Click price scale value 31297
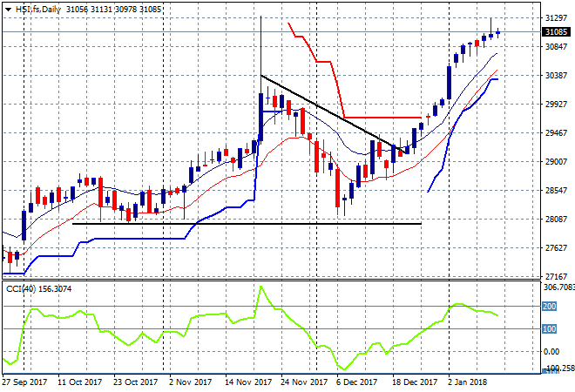The image size is (575, 392). tap(556, 18)
